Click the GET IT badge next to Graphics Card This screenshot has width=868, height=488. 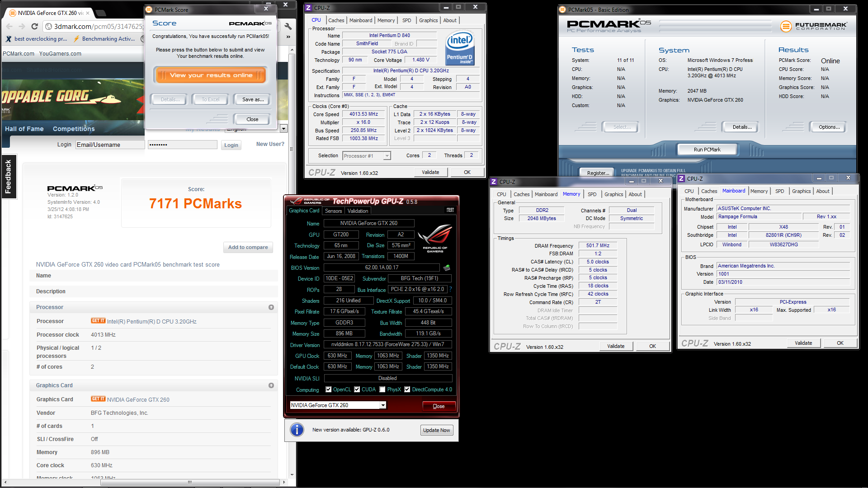[x=98, y=399]
